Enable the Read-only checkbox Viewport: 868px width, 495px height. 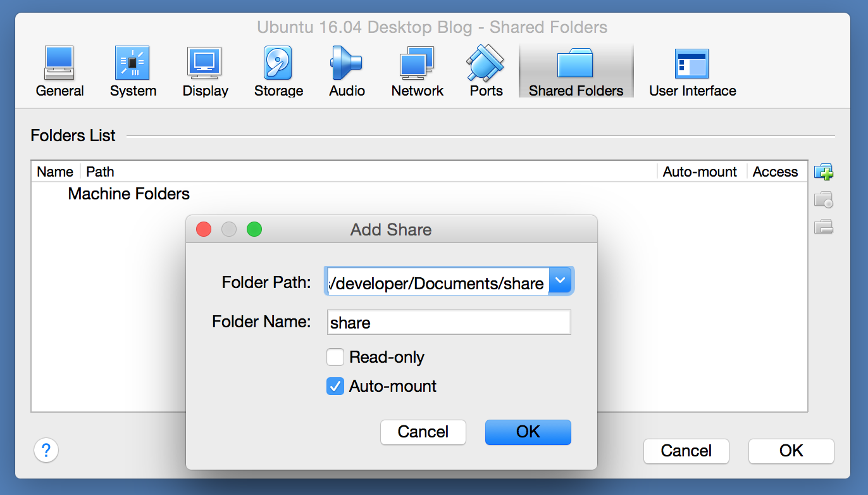(x=335, y=358)
